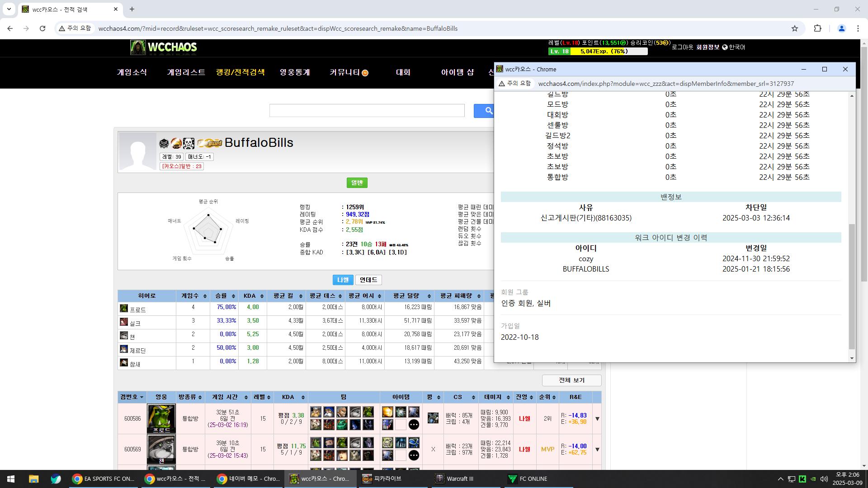Open 랭킹/전적검색 menu
Viewport: 868px width, 488px height.
(x=240, y=72)
